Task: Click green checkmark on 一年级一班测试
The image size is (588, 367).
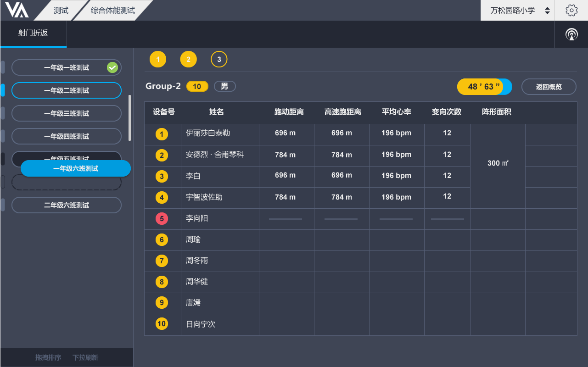Action: (112, 67)
